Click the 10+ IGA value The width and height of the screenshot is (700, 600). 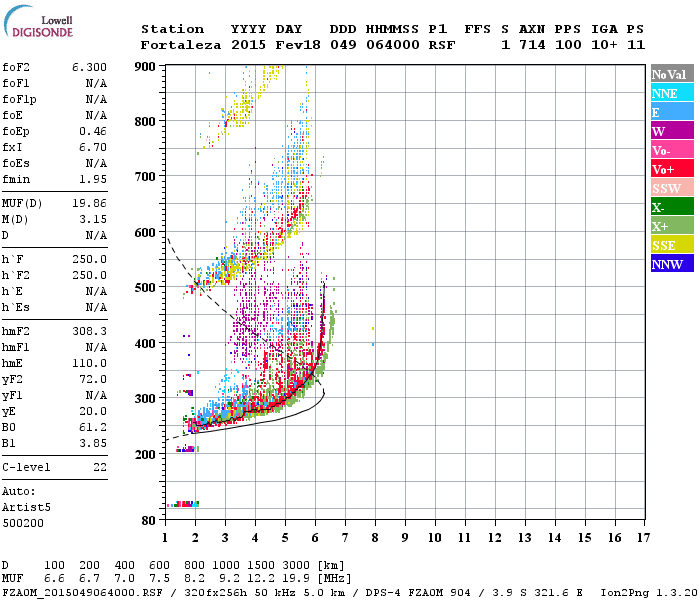(604, 45)
